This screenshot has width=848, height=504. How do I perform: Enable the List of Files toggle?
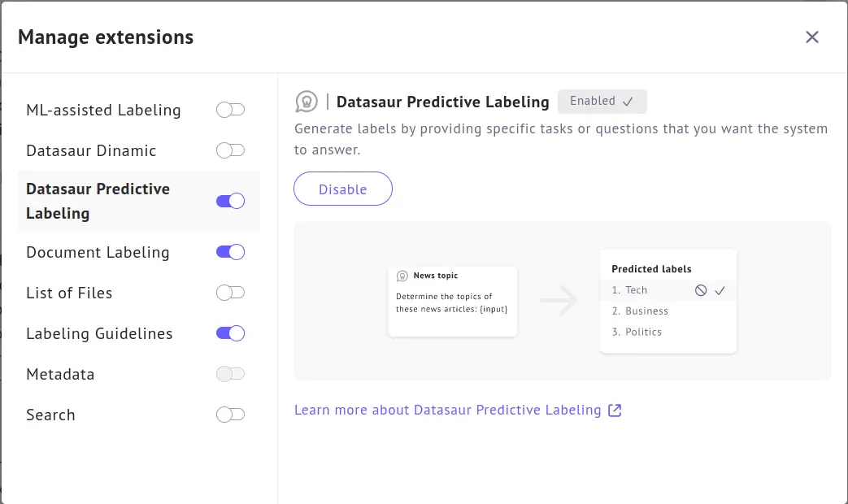(230, 293)
